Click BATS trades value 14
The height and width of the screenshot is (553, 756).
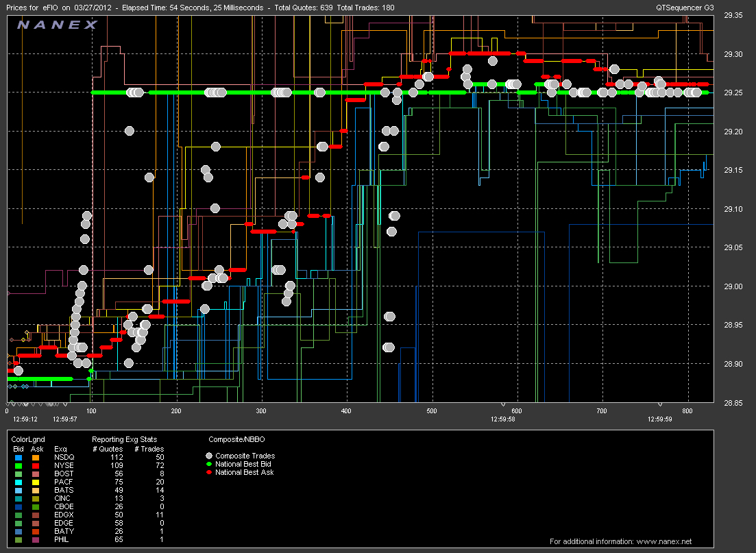click(160, 491)
